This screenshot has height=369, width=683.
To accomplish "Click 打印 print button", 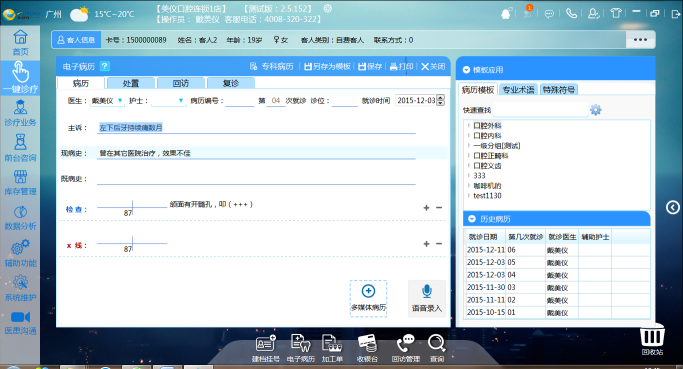I will point(401,66).
